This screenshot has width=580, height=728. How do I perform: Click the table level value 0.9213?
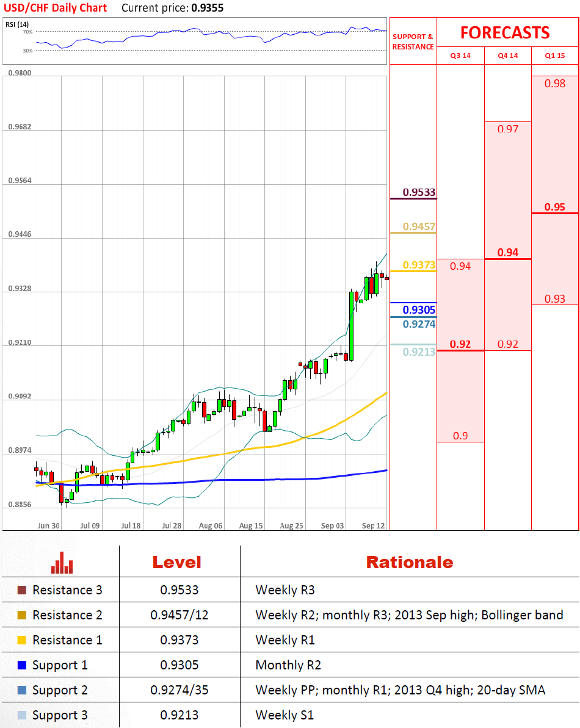(x=179, y=715)
